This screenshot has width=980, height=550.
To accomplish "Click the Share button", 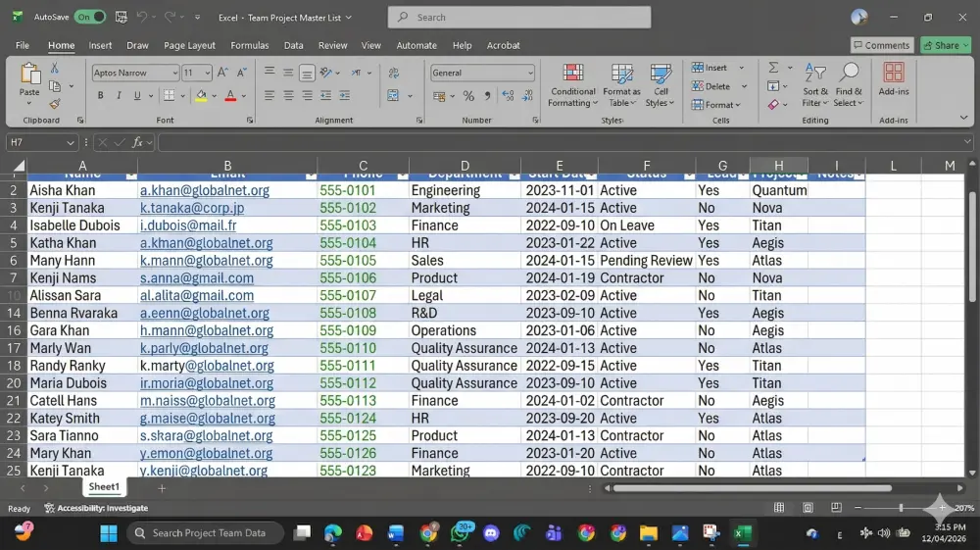I will pyautogui.click(x=946, y=45).
